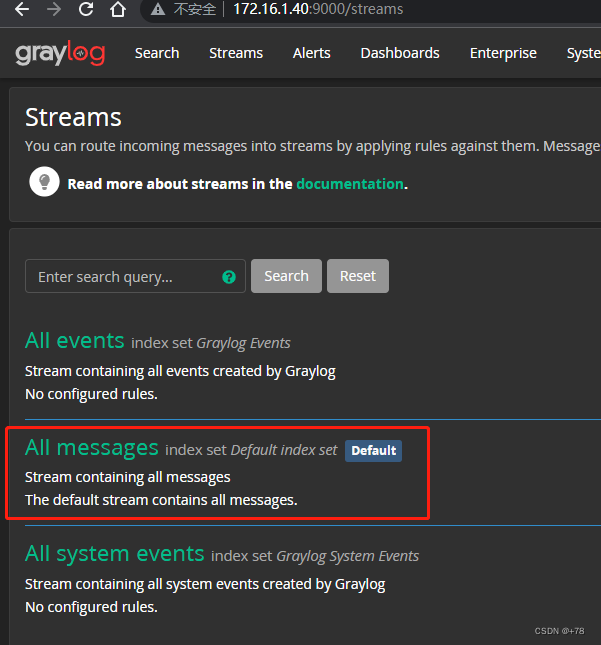
Task: Click the 'Default index set' text
Action: (x=284, y=450)
